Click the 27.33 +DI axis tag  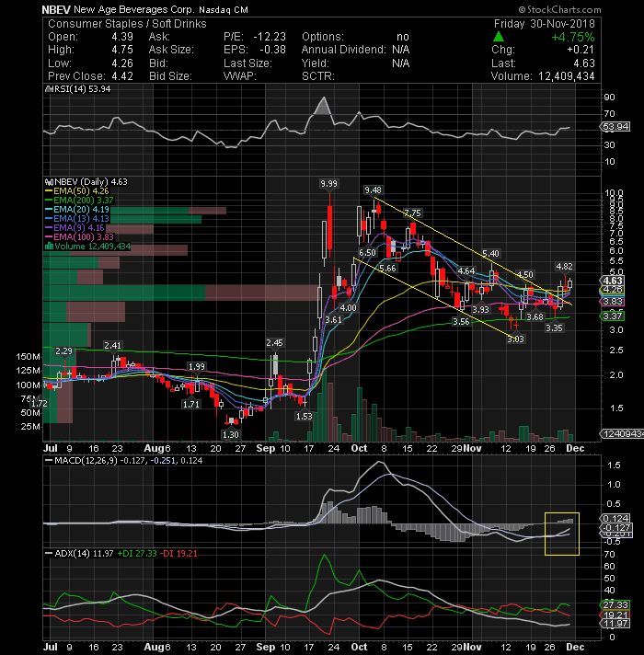pos(615,605)
